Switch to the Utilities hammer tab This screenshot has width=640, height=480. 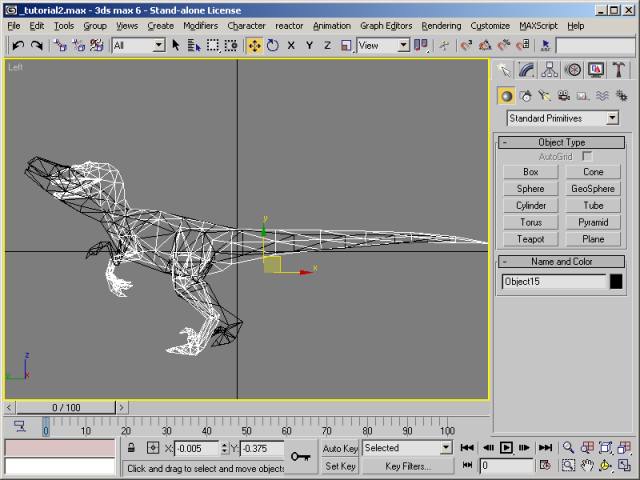coord(620,70)
